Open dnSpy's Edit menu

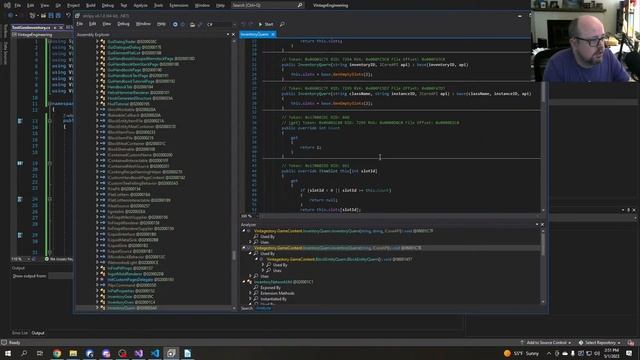(93, 24)
